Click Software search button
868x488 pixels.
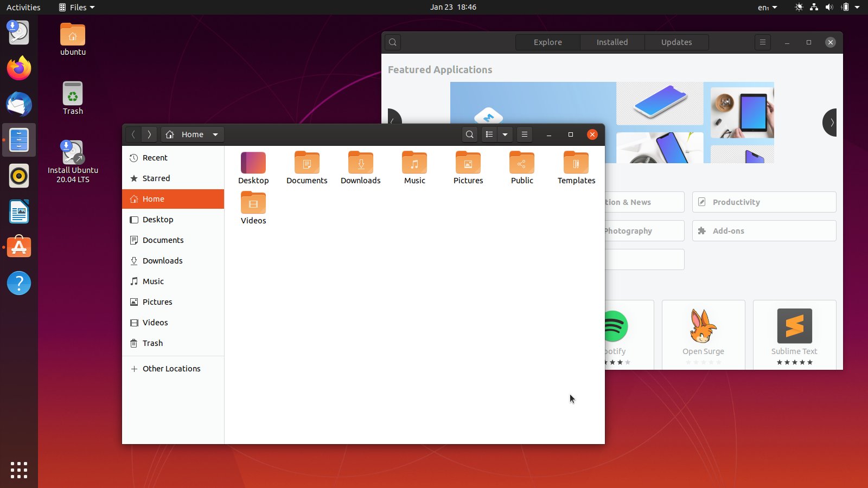[x=393, y=42]
